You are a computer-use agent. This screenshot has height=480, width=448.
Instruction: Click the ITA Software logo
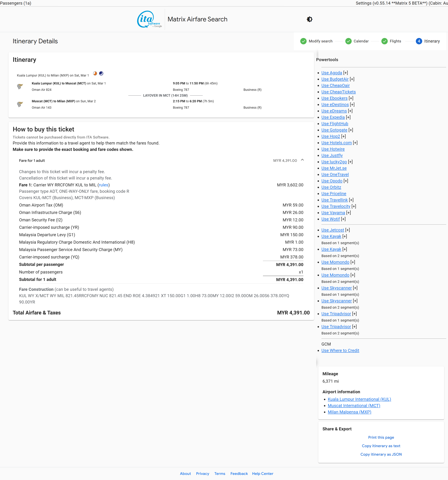(x=149, y=19)
